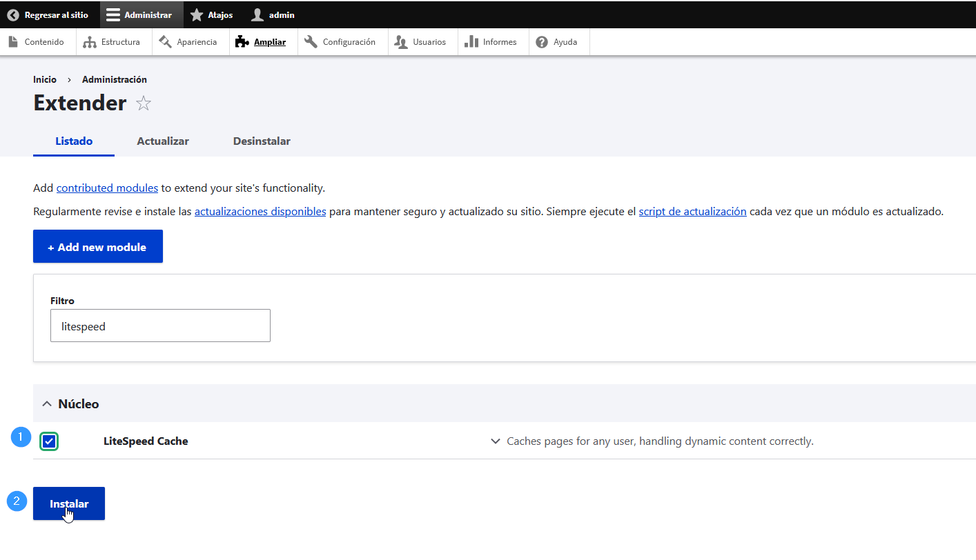Screen dimensions: 976x560
Task: Open the actualizaciones disponibles link
Action: click(260, 212)
